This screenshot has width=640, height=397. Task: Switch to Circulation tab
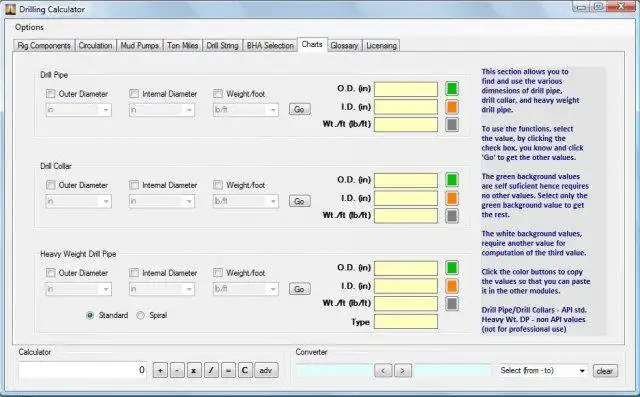click(96, 46)
